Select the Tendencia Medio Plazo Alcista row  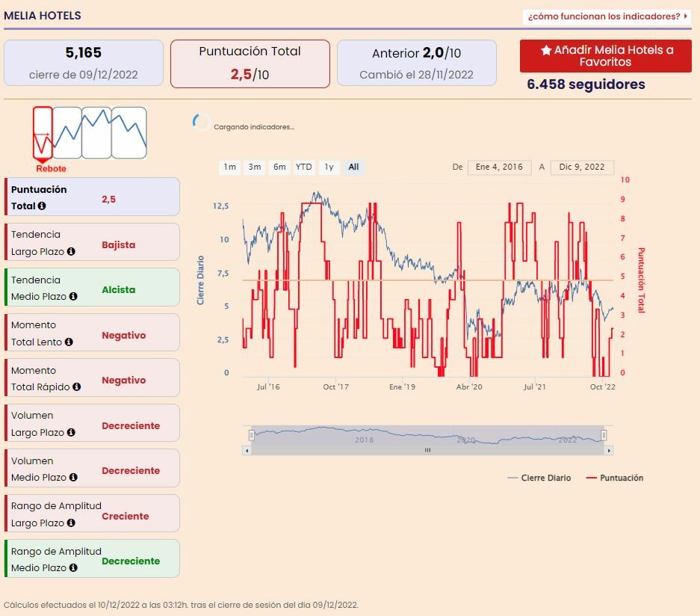click(92, 287)
